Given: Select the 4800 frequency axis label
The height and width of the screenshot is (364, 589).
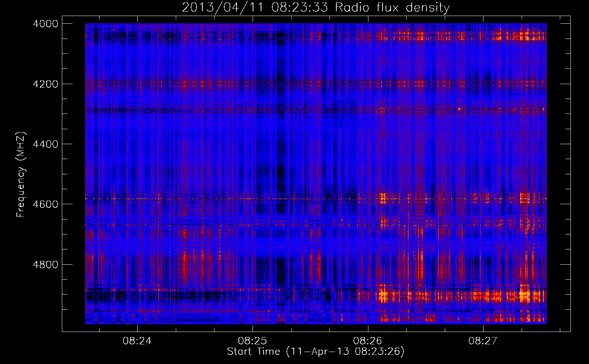Looking at the screenshot, I should point(46,265).
